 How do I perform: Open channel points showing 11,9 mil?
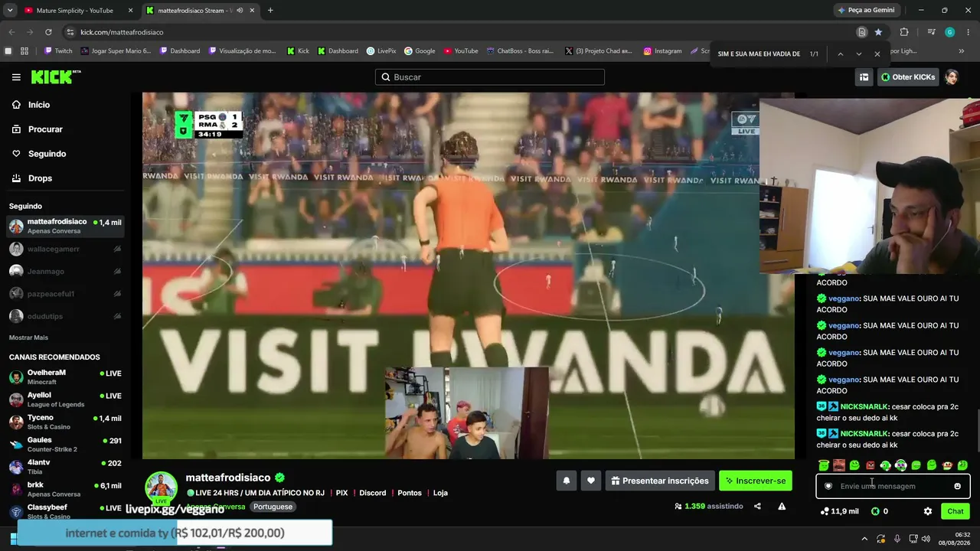pyautogui.click(x=839, y=511)
